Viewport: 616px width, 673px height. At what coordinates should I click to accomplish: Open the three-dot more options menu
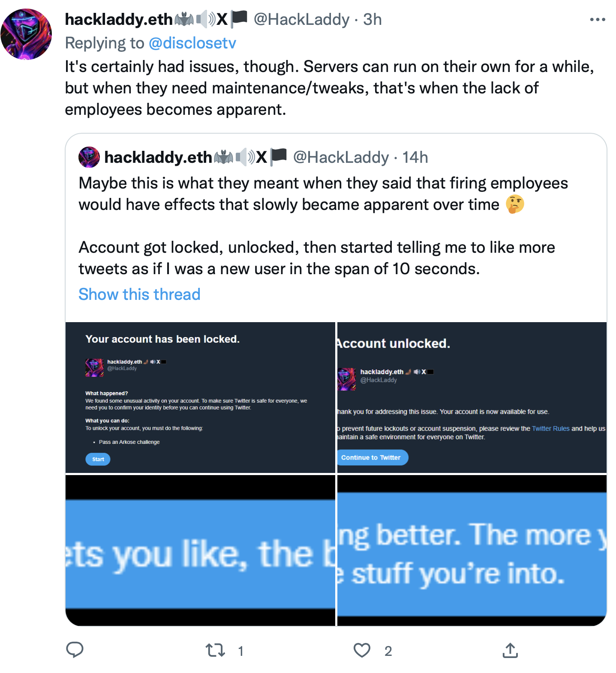pyautogui.click(x=598, y=20)
